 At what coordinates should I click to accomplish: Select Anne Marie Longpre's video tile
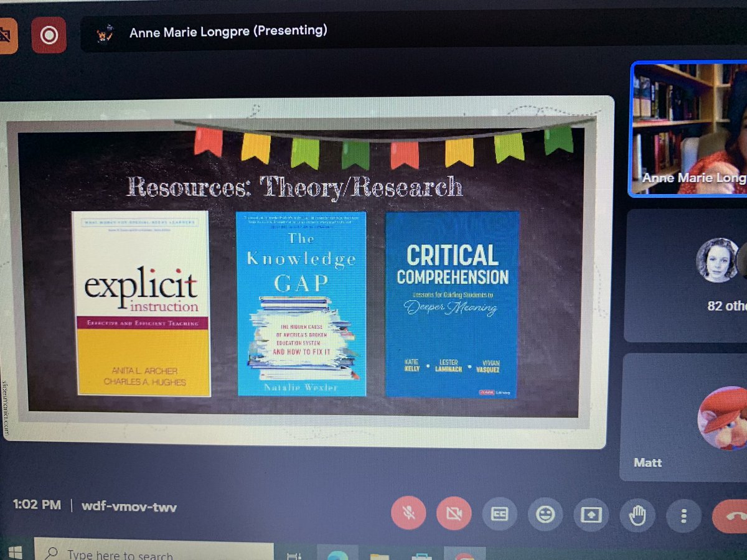coord(688,129)
